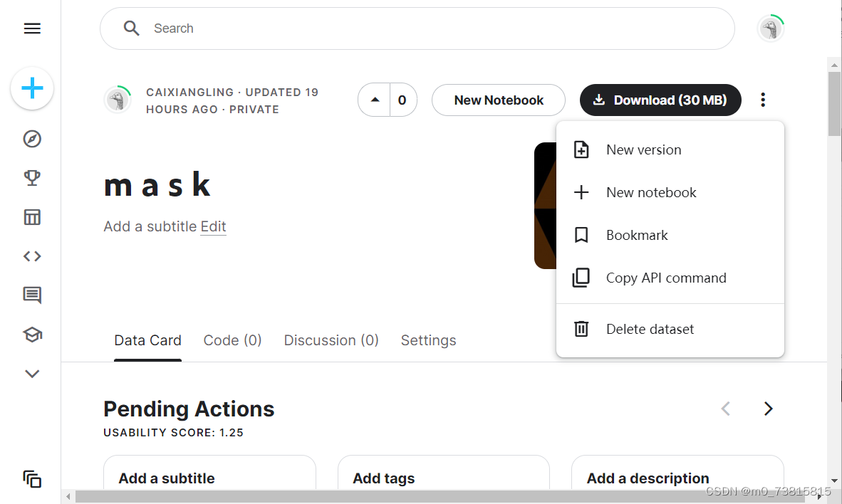Open the three-dot overflow menu
Image resolution: width=842 pixels, height=504 pixels.
762,100
